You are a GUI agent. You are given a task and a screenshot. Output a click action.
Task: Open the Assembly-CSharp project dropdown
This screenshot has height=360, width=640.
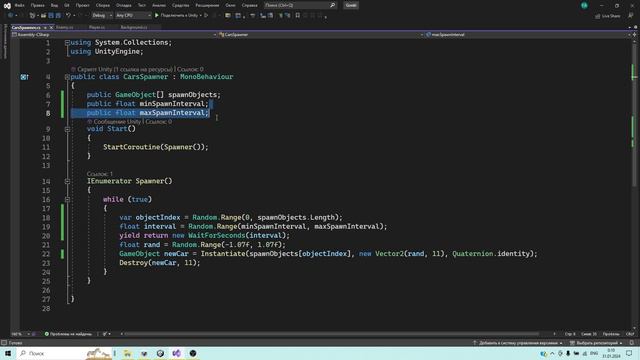[114, 35]
